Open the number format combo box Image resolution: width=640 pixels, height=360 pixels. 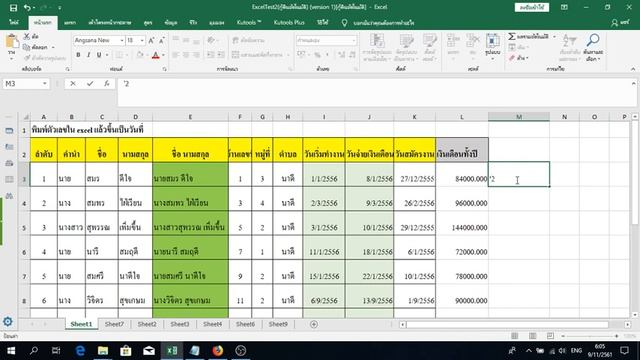click(x=326, y=40)
